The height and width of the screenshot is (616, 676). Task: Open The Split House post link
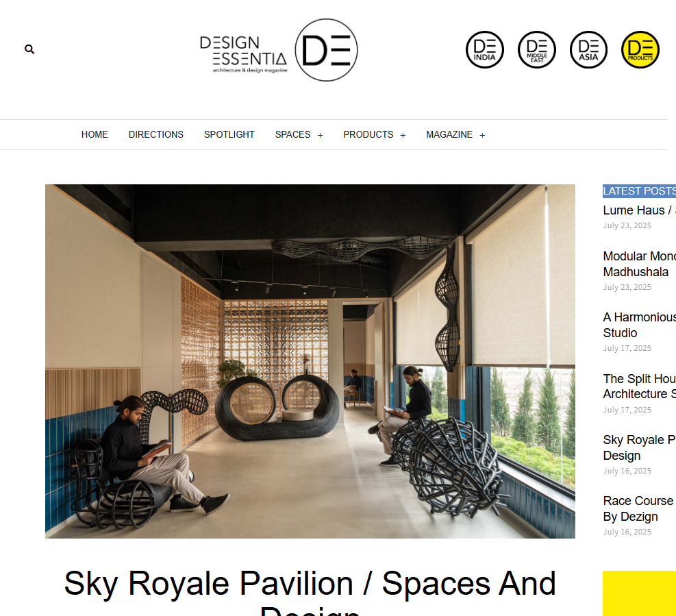click(x=639, y=386)
